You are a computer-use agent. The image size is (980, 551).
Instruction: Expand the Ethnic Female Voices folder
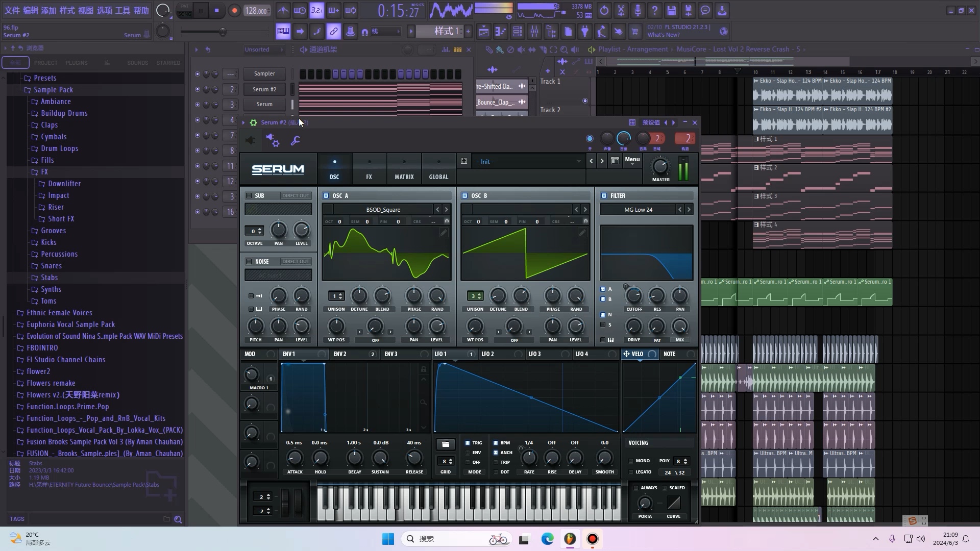pos(59,313)
